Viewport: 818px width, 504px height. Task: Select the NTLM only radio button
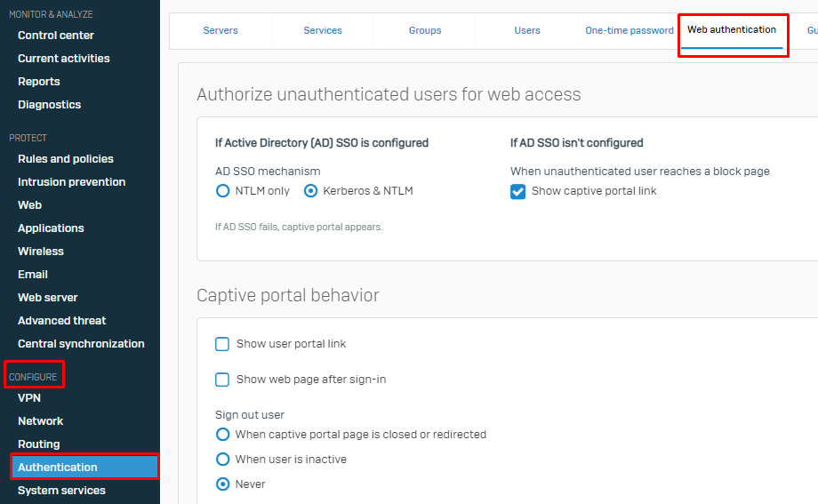click(222, 191)
